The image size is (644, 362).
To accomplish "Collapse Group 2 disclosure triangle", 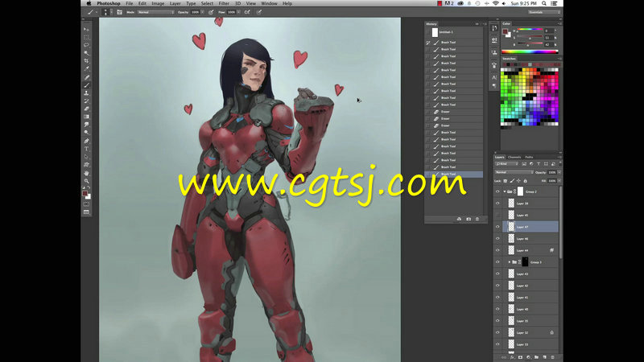I will click(505, 191).
